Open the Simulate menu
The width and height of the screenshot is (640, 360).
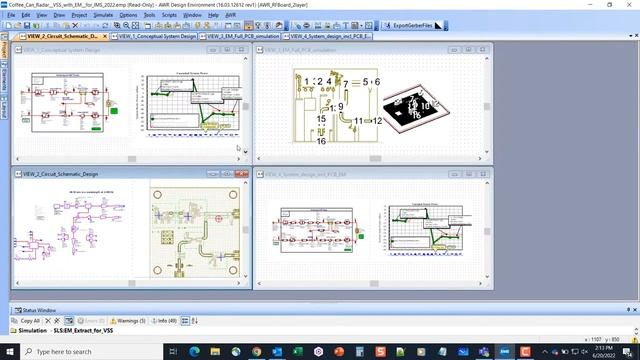(103, 15)
